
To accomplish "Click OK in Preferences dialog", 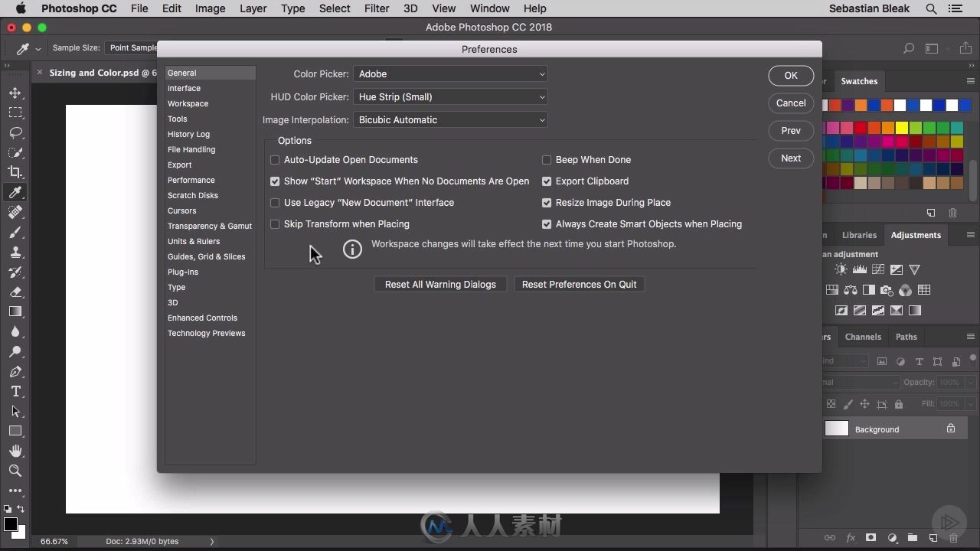I will click(x=791, y=76).
